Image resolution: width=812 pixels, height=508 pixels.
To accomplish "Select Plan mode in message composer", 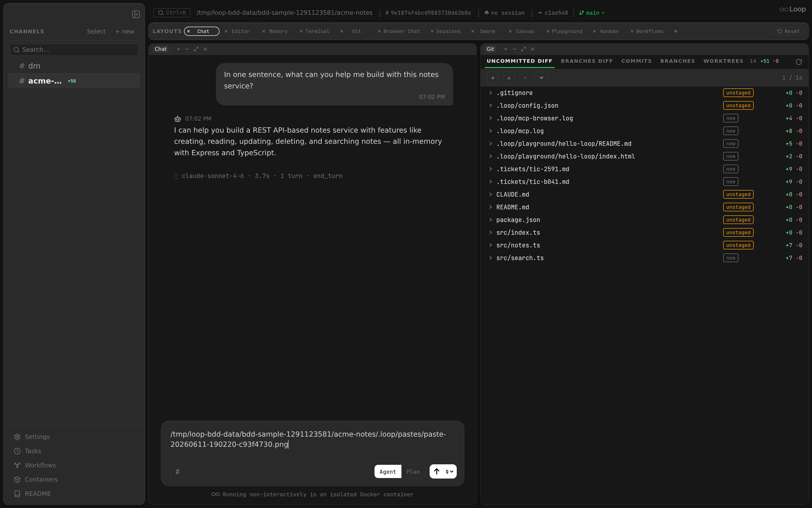I will (413, 472).
